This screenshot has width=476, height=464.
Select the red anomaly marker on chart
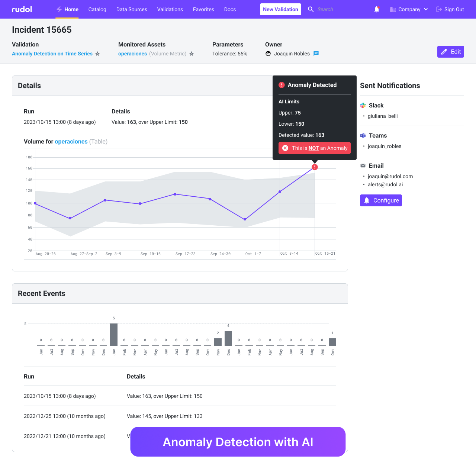point(315,167)
